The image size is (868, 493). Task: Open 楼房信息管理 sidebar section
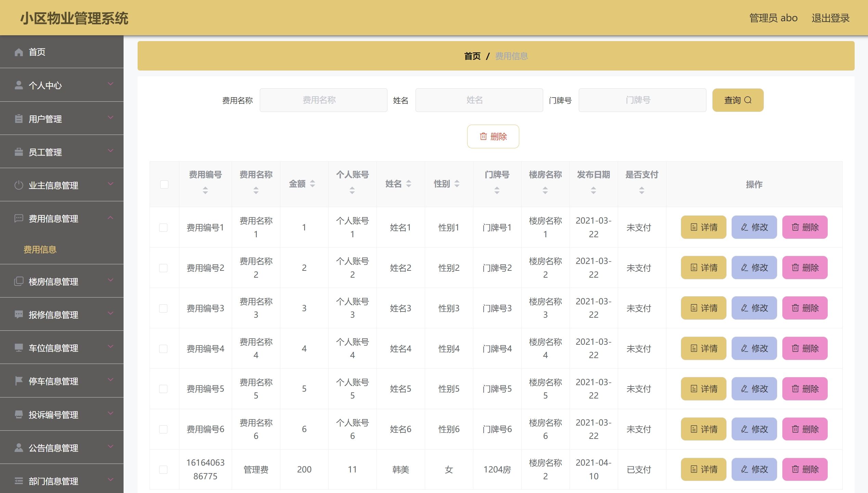click(62, 281)
